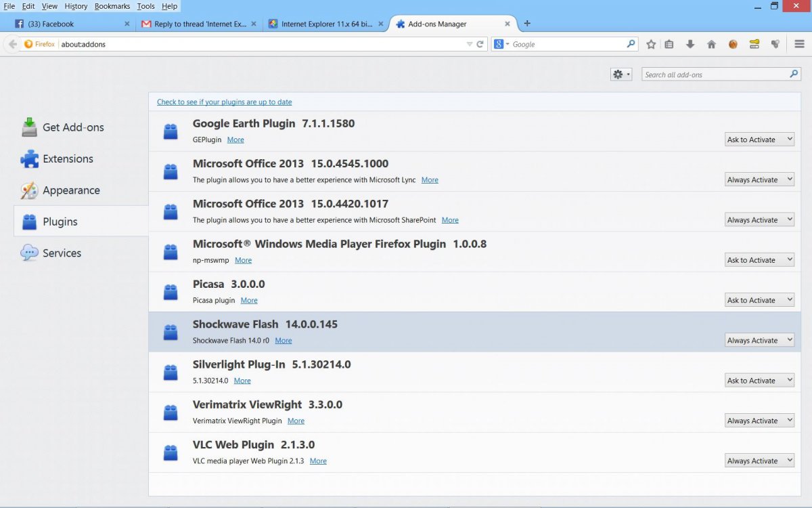Click the Google Earth Plugin lego icon
Viewport: 812px width, 508px height.
[x=171, y=131]
